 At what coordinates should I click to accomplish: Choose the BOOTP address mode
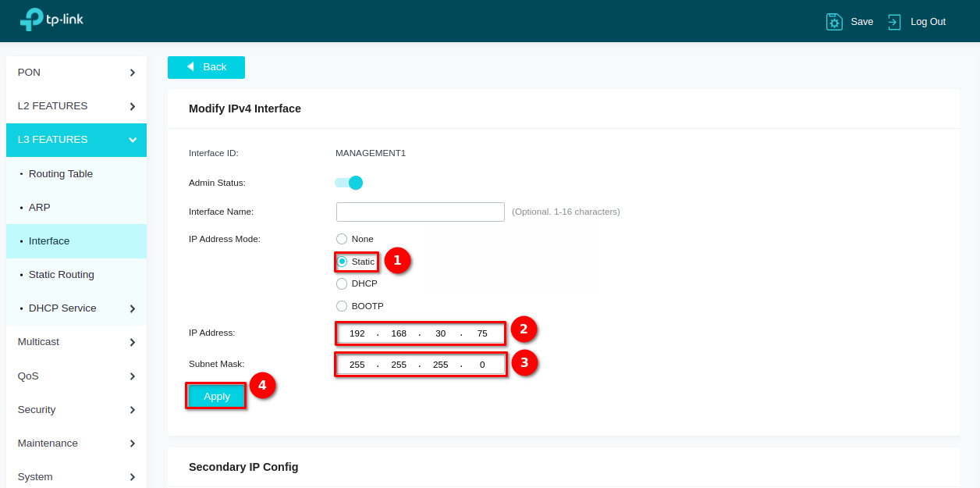342,306
